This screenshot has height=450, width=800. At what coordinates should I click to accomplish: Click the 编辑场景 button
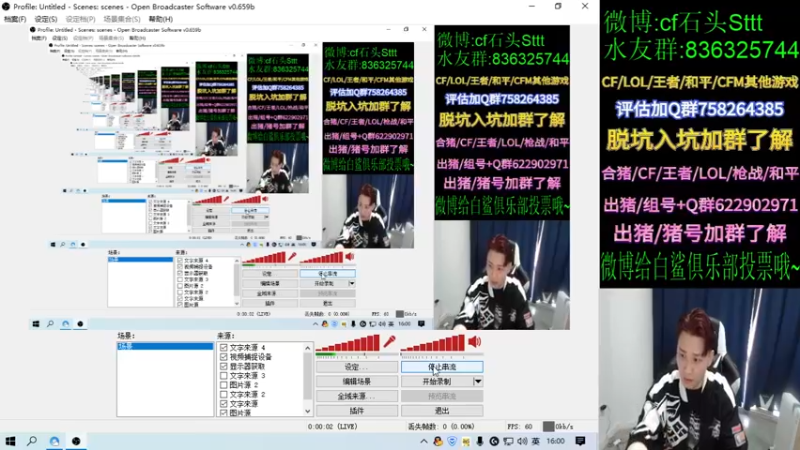pyautogui.click(x=357, y=382)
